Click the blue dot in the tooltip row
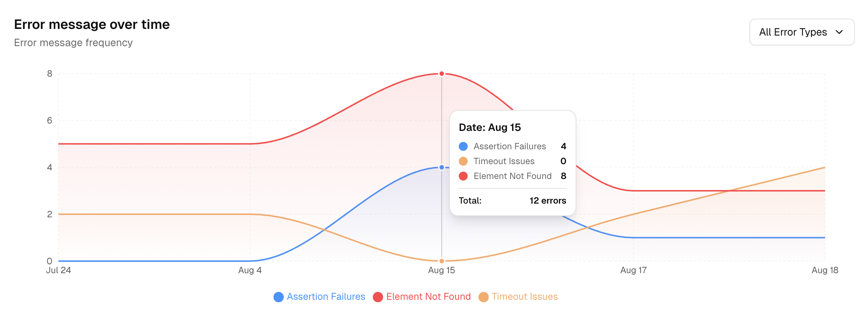Screen dimensions: 868x315 pos(463,146)
